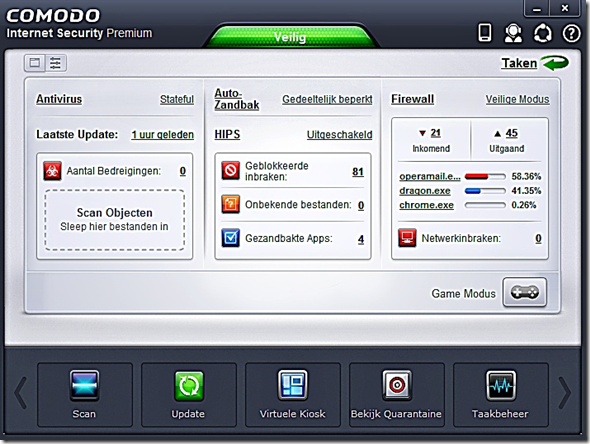Change HIPS 'Uitgeschakeld' setting
This screenshot has width=590, height=444.
[339, 135]
